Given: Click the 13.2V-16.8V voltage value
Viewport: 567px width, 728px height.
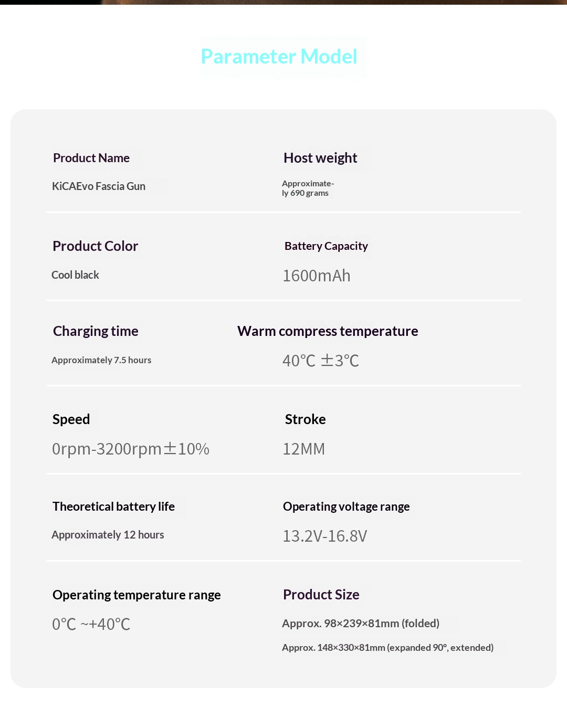Looking at the screenshot, I should pos(324,536).
